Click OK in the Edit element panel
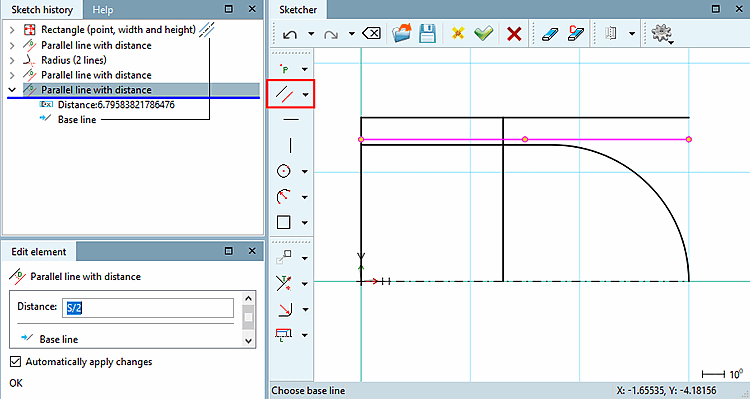The height and width of the screenshot is (399, 750). coord(16,383)
